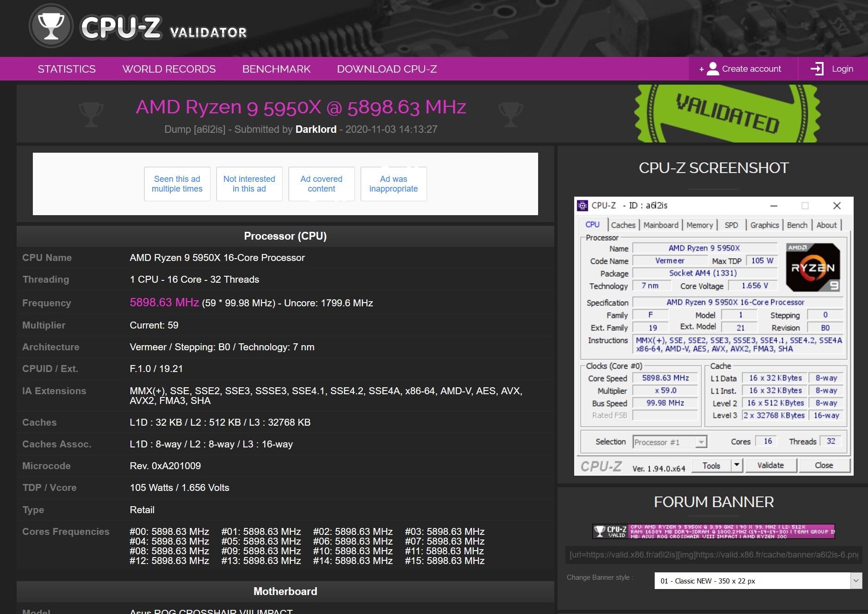Switch to the Memory tab in CPU-Z
The width and height of the screenshot is (868, 614).
(700, 225)
